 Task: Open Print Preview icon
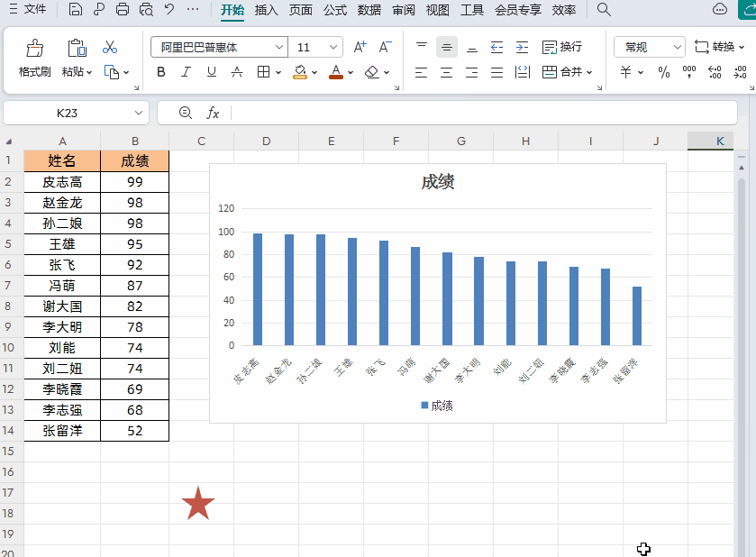(x=146, y=9)
